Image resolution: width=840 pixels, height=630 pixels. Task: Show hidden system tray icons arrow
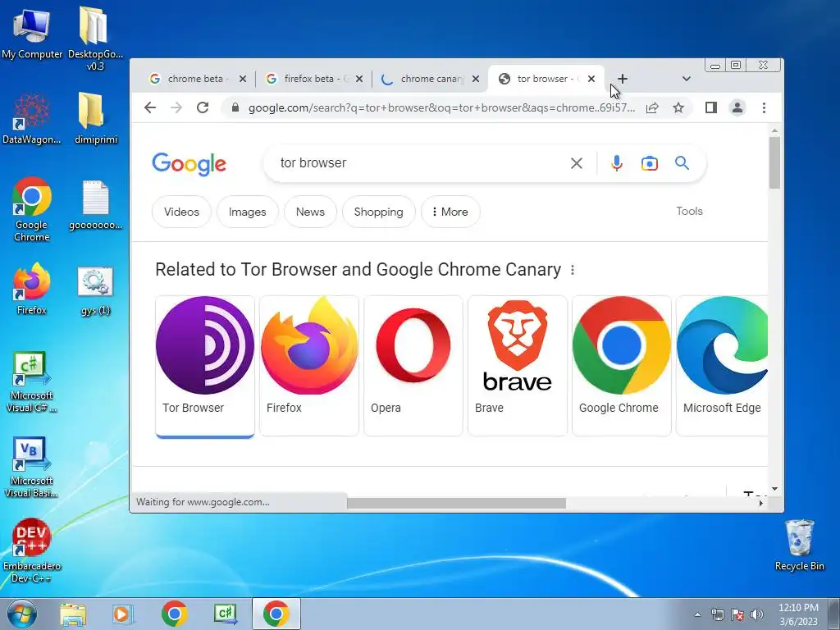697,614
